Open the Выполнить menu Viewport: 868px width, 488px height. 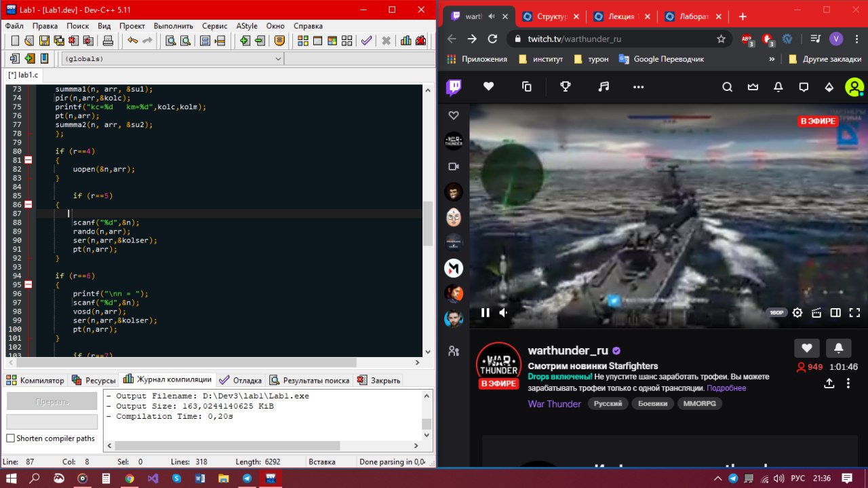point(174,26)
